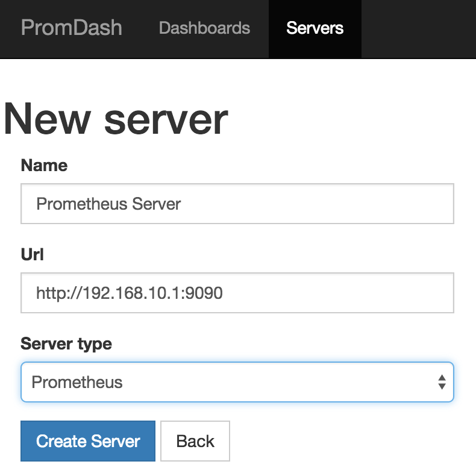Click the Name field label
Screen dimensions: 476x476
tap(45, 166)
